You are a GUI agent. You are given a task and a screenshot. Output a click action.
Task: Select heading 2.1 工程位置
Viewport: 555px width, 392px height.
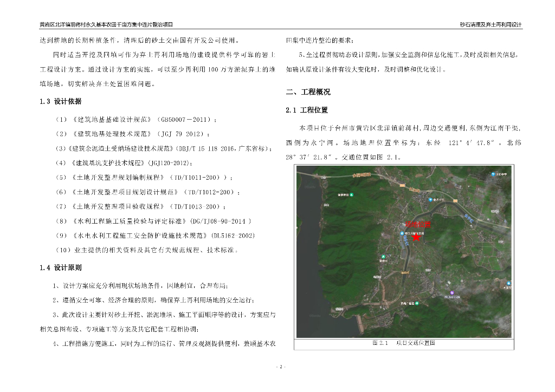(x=309, y=110)
